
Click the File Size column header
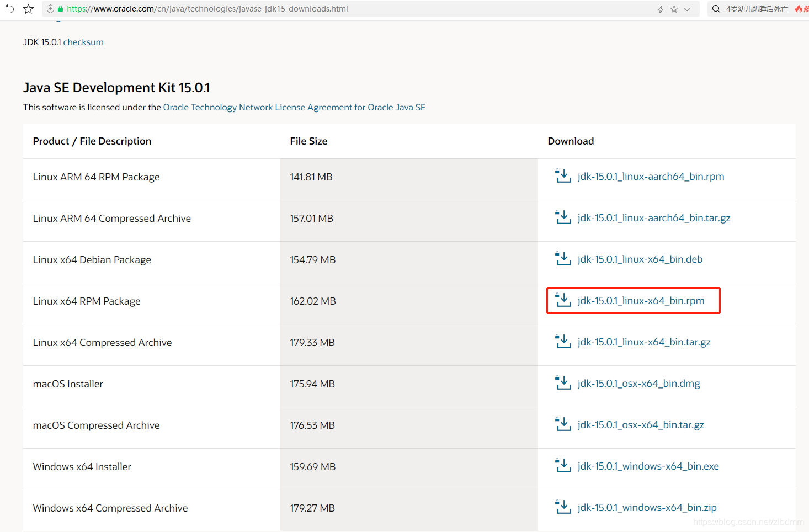coord(308,141)
